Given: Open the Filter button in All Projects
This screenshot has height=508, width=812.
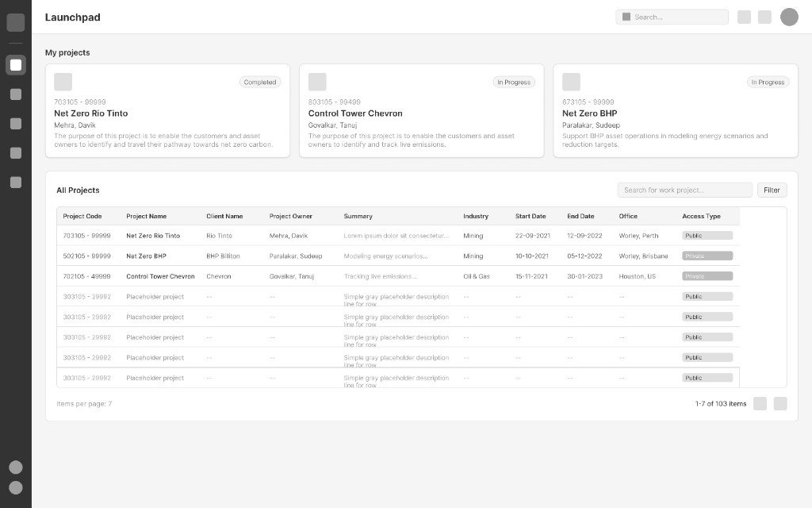Looking at the screenshot, I should [x=772, y=190].
